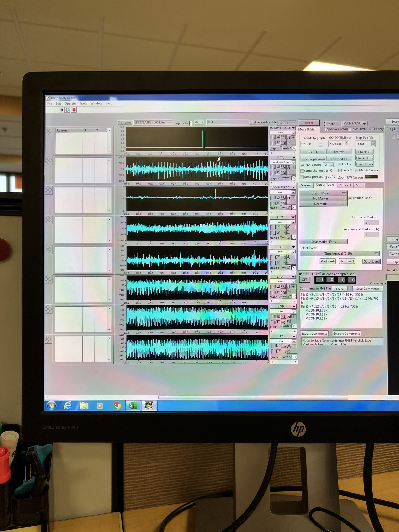
Task: Select the crosshair cursor tool for graph 1
Action: [x=293, y=137]
